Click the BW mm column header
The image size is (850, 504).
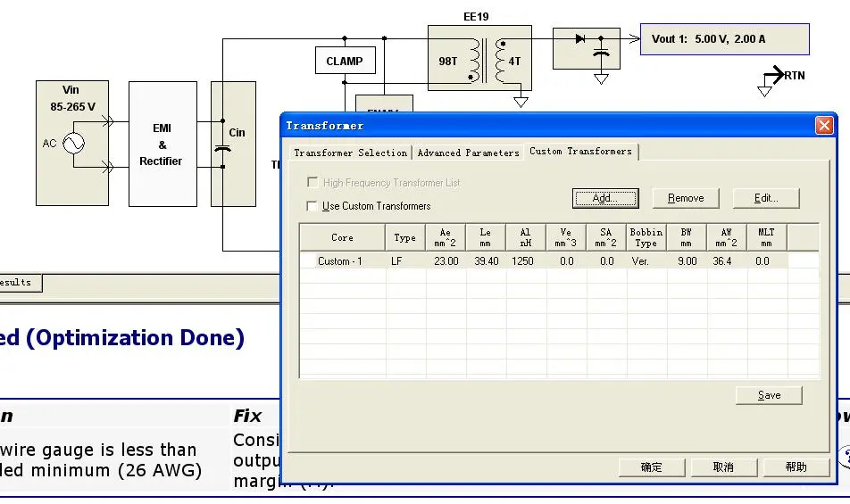coord(687,237)
